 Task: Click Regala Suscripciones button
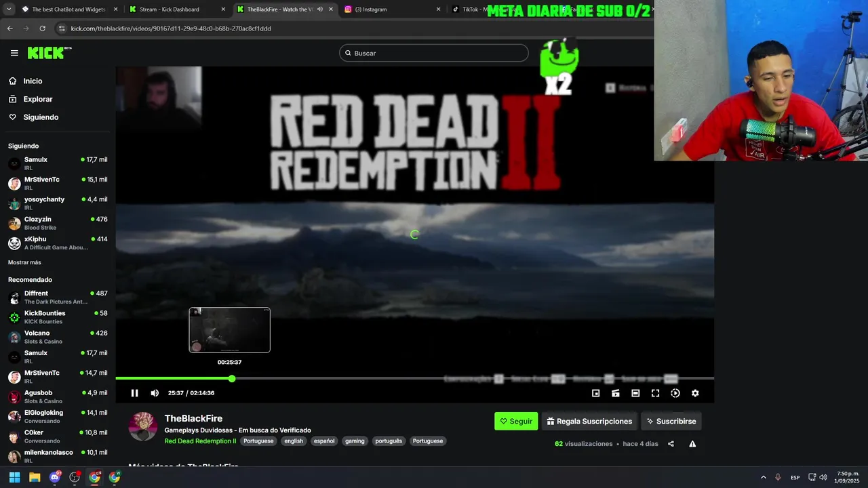click(589, 421)
